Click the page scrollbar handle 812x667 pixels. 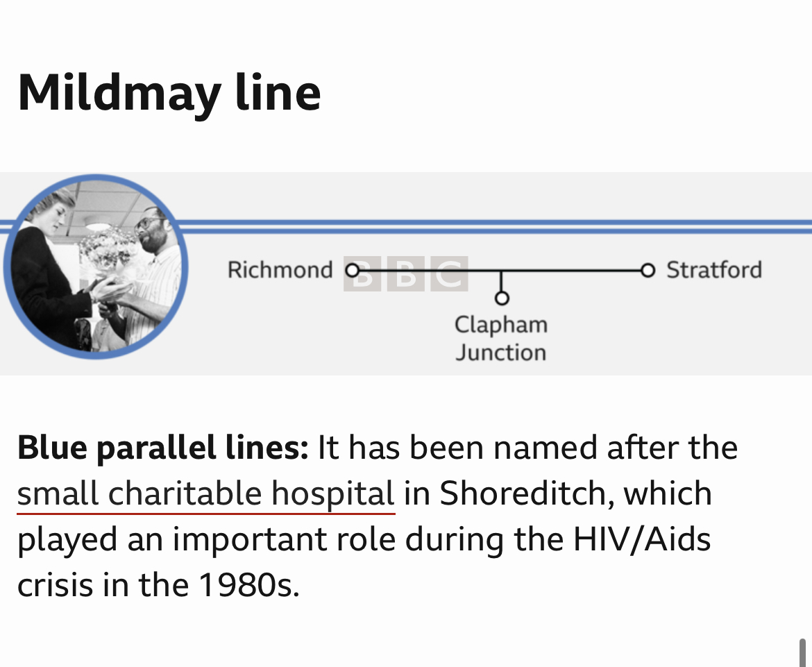point(803,652)
